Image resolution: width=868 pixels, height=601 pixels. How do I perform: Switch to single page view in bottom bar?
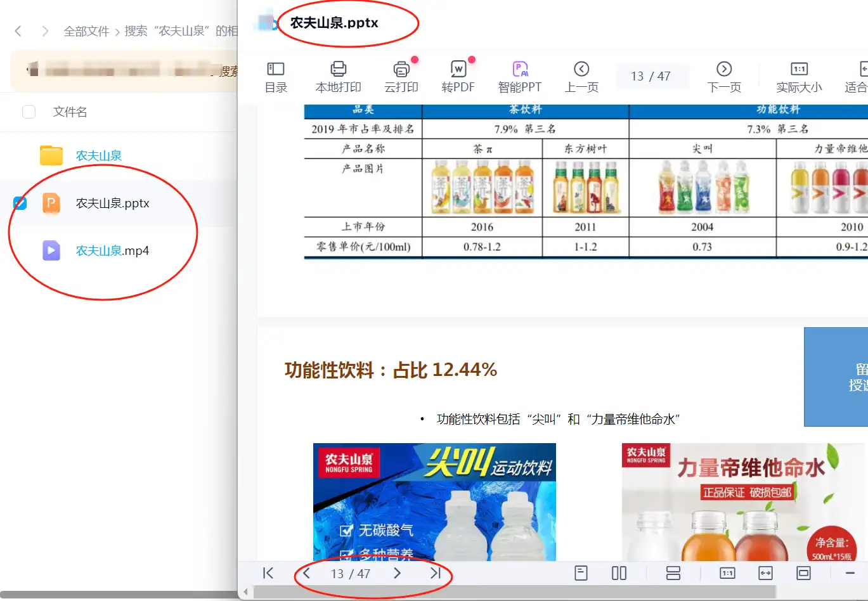(x=581, y=573)
